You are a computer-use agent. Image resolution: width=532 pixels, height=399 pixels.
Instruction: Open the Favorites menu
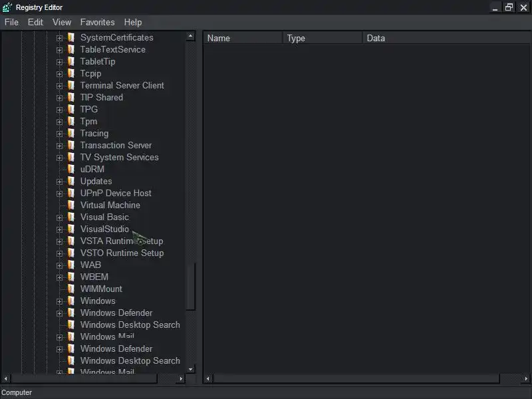coord(97,23)
